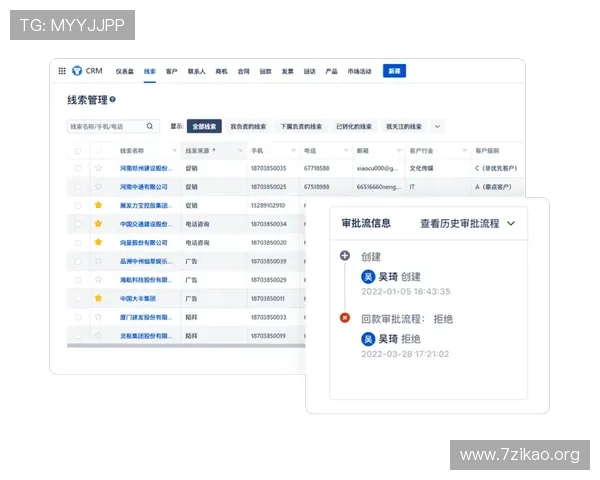This screenshot has height=480, width=600.
Task: Click 吴琦 avatar in the 拒绝 step
Action: tap(368, 339)
